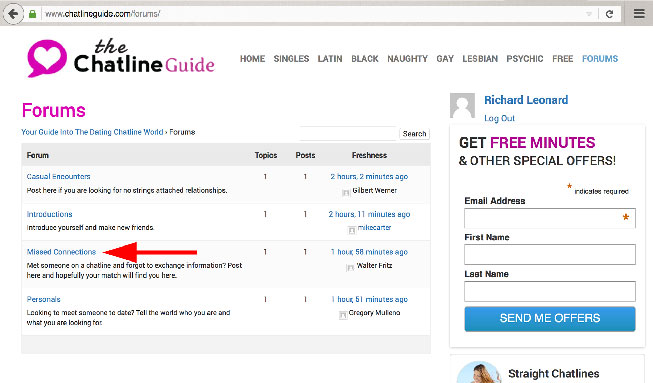Click Richard Leonard's profile avatar

click(462, 106)
